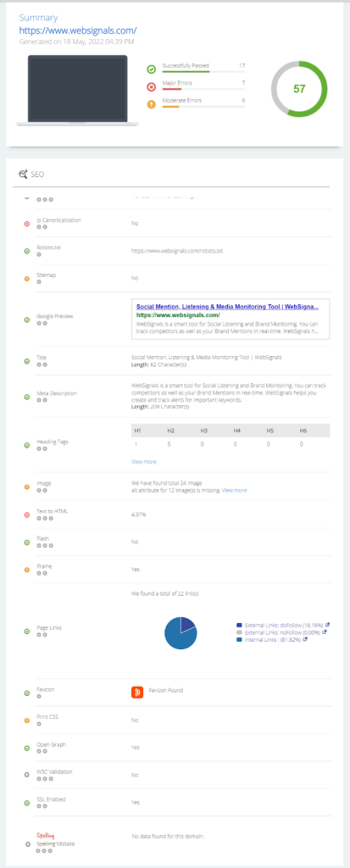Screen dimensions: 350x868
Task: Click the green websignals.com URL in Google Preview
Action: 178,314
